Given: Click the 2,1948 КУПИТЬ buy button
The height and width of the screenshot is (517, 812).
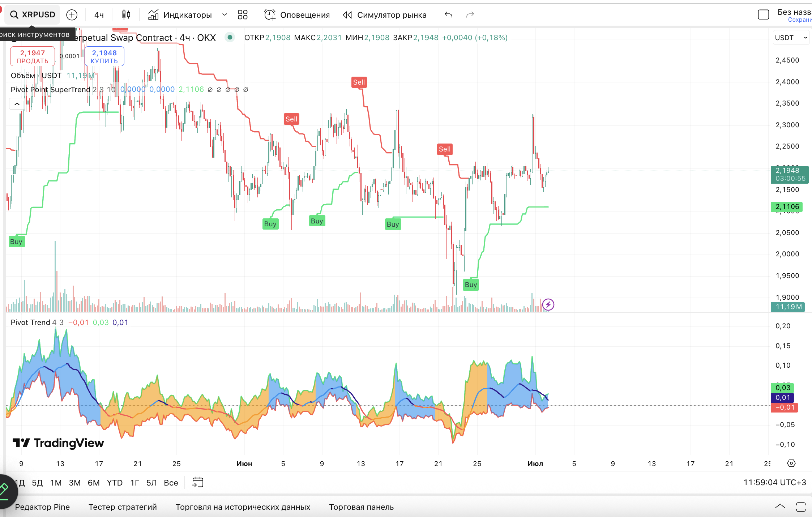Looking at the screenshot, I should tap(104, 57).
